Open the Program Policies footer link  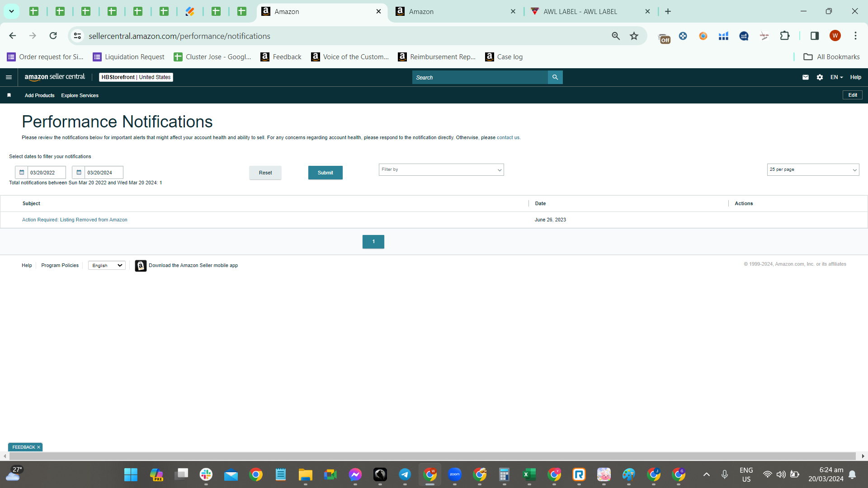coord(60,266)
